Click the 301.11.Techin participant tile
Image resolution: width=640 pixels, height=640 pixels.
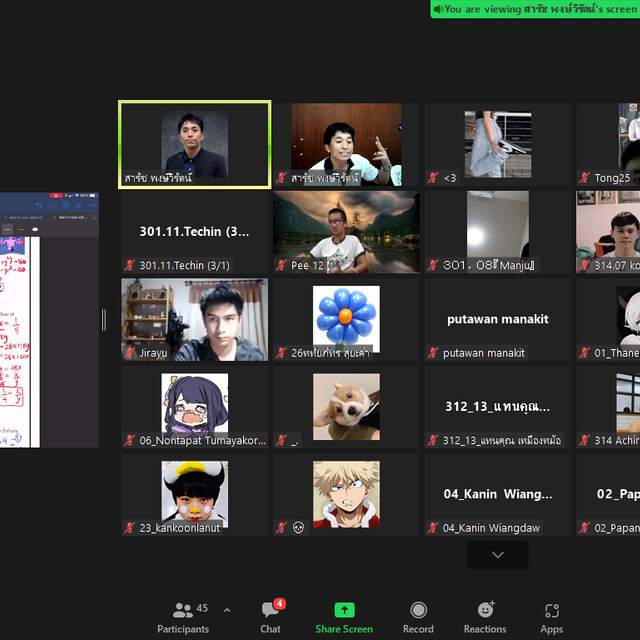point(194,232)
